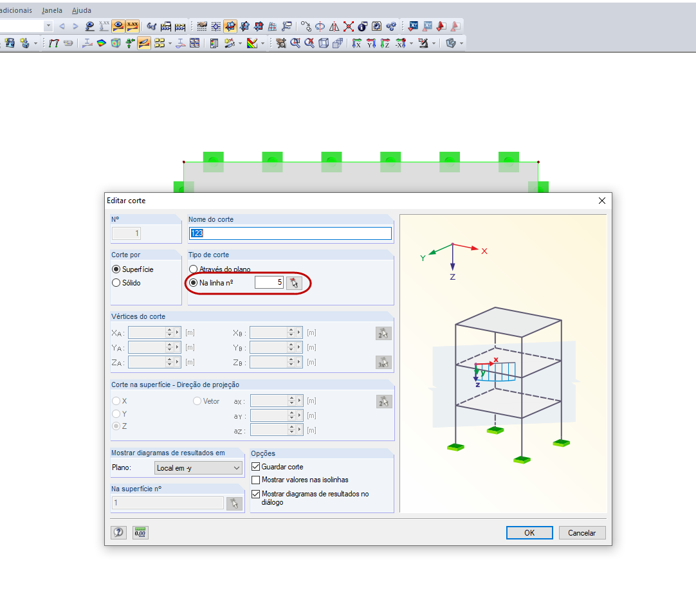
Task: Click the color spectrum panel icon
Action: (252, 43)
